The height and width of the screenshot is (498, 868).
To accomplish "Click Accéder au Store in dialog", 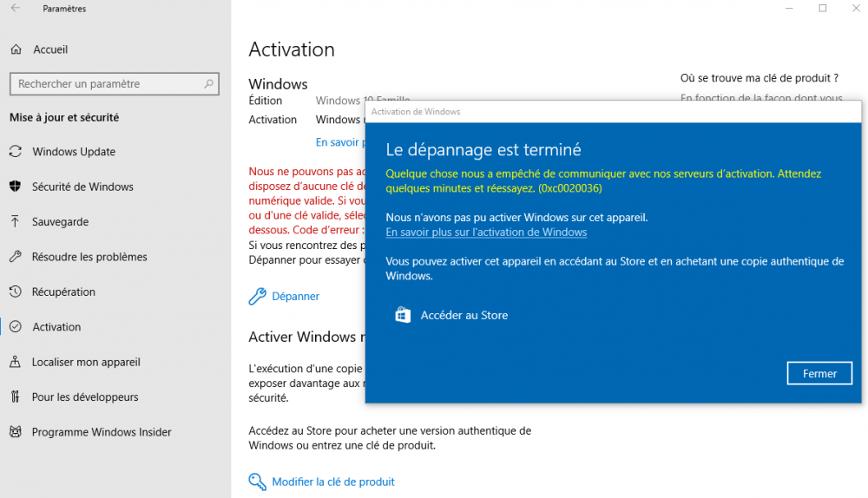I will point(464,315).
